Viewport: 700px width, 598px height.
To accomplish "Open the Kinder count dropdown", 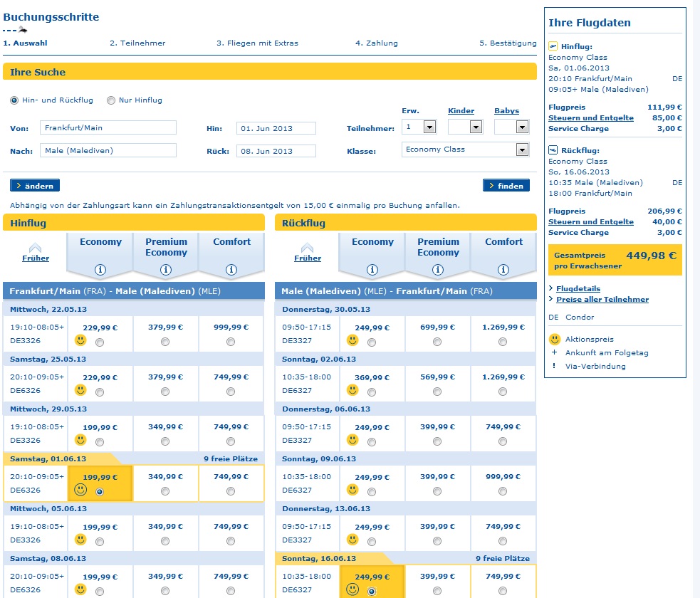I will coord(476,127).
